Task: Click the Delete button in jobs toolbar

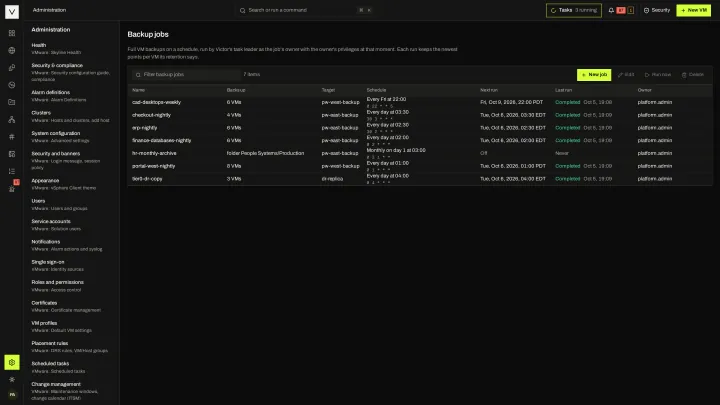Action: click(692, 75)
